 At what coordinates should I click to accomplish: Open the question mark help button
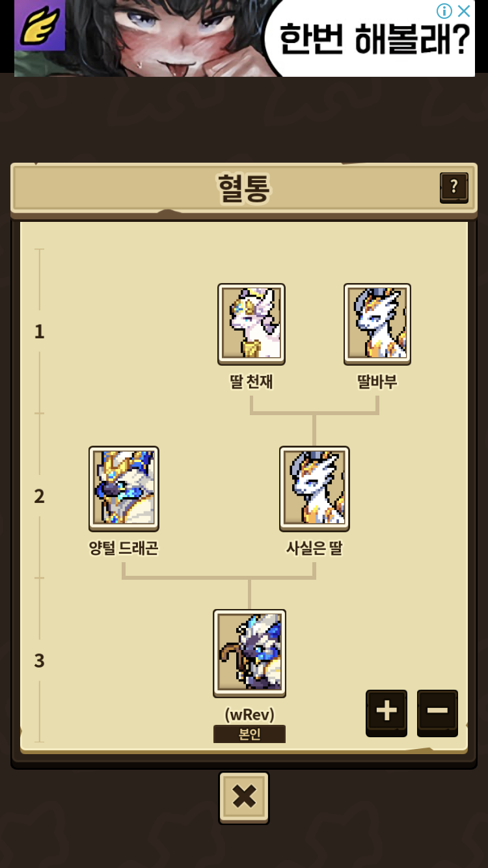pos(454,188)
